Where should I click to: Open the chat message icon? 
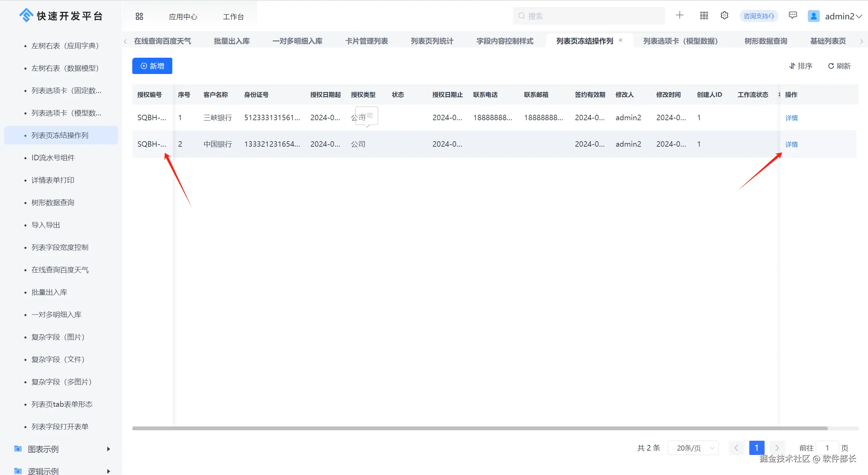tap(793, 15)
